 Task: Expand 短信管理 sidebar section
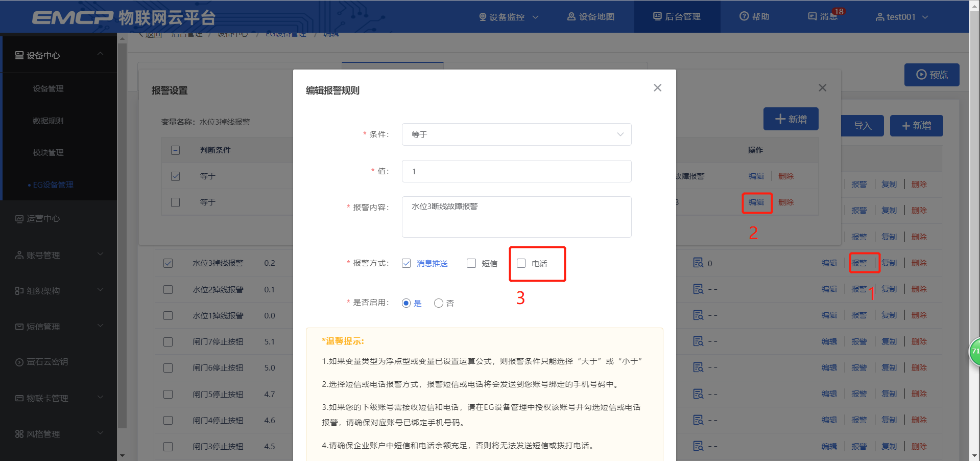[x=59, y=327]
